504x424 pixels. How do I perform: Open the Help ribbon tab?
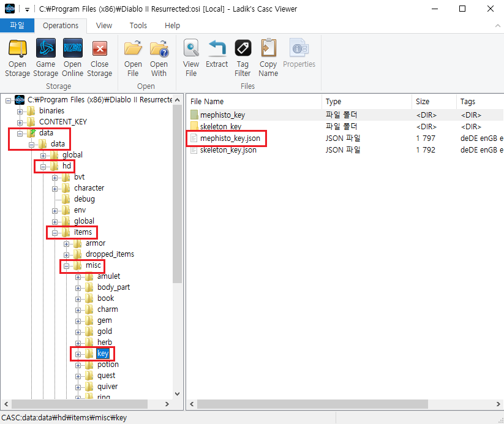(172, 26)
